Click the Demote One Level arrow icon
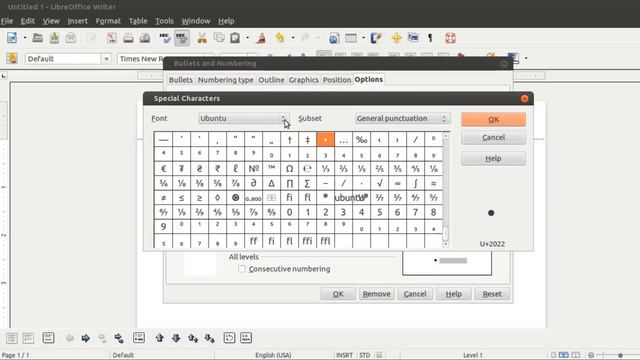Image resolution: width=640 pixels, height=360 pixels. pyautogui.click(x=86, y=338)
